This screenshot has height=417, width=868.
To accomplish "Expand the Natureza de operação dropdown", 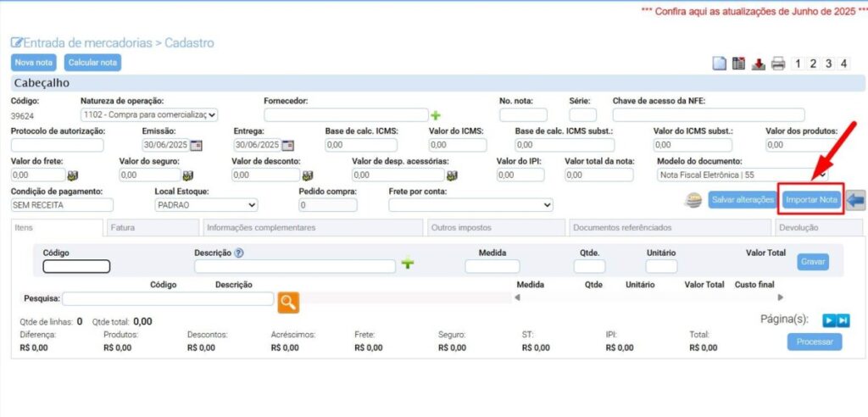I will pyautogui.click(x=149, y=114).
